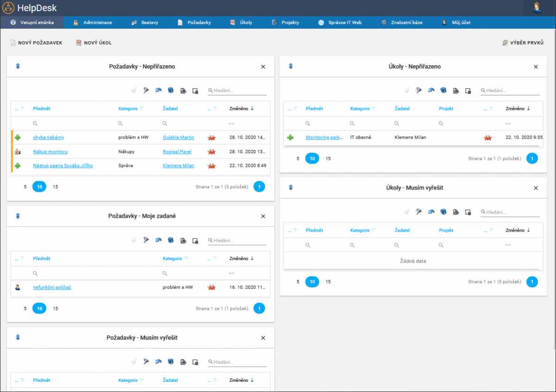Open Kategorie column filter in Úkoly - Nepřiřazeno
Image resolution: width=556 pixels, height=392 pixels.
[373, 109]
